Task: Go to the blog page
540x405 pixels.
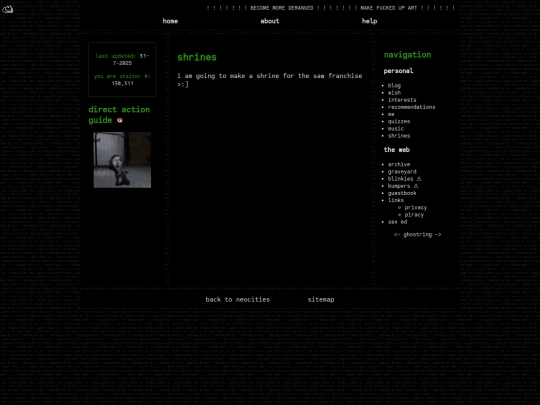Action: (x=394, y=86)
